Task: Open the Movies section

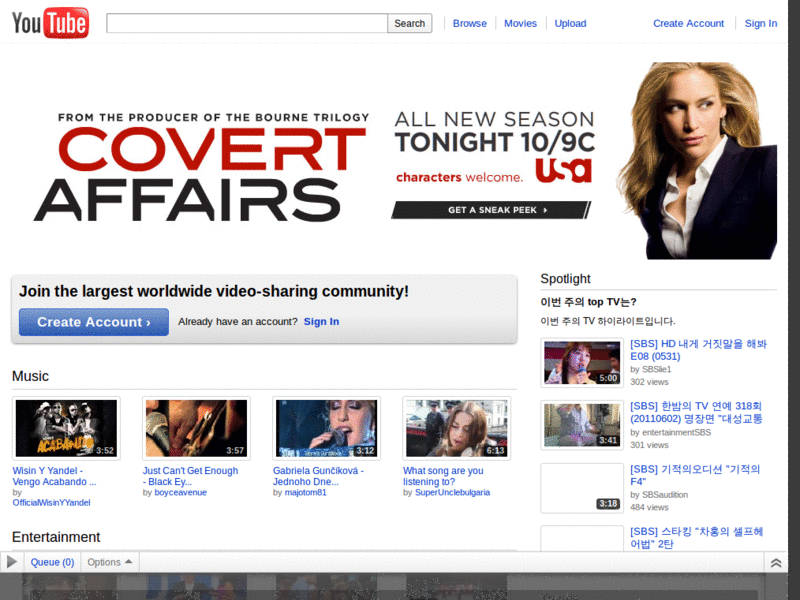Action: (520, 23)
